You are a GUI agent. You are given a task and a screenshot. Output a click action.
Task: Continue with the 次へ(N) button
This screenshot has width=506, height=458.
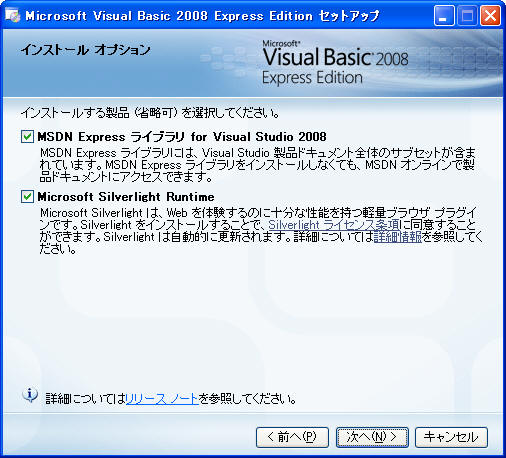(x=372, y=437)
